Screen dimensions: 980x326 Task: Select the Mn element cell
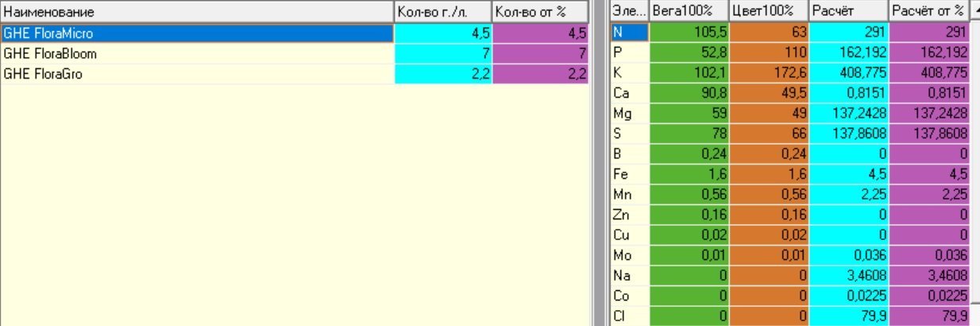pyautogui.click(x=629, y=195)
